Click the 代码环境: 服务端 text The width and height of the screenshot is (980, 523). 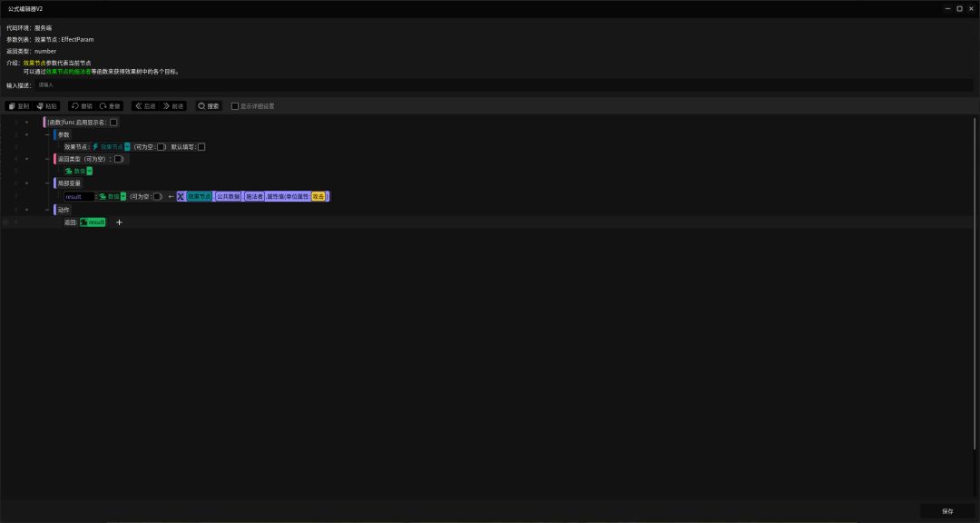29,28
